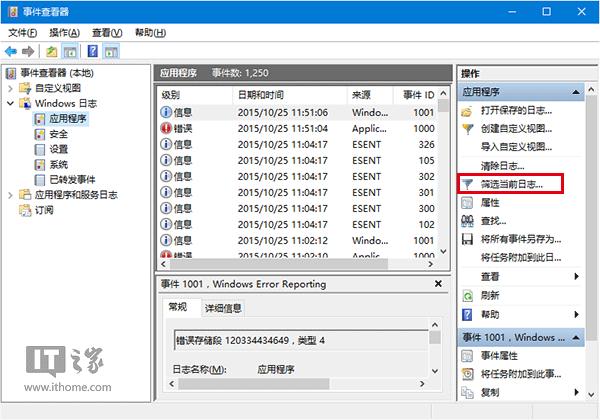This screenshot has height=420, width=600.
Task: Click 打开保存的日志... action
Action: tap(516, 111)
